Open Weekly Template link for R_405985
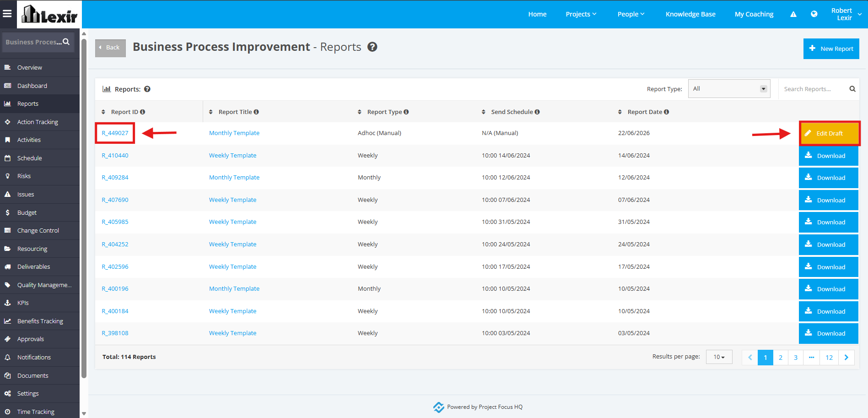The height and width of the screenshot is (418, 868). [232, 222]
